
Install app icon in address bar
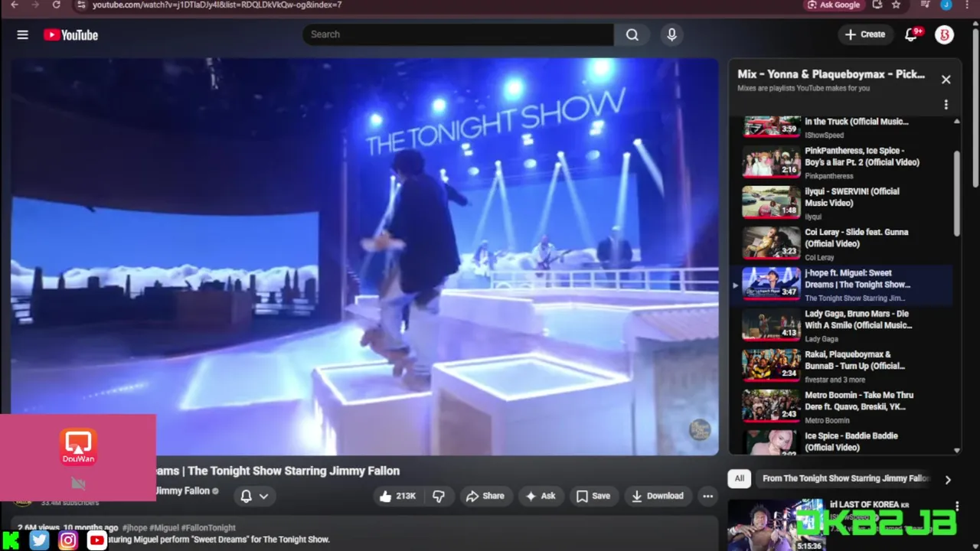(x=877, y=5)
